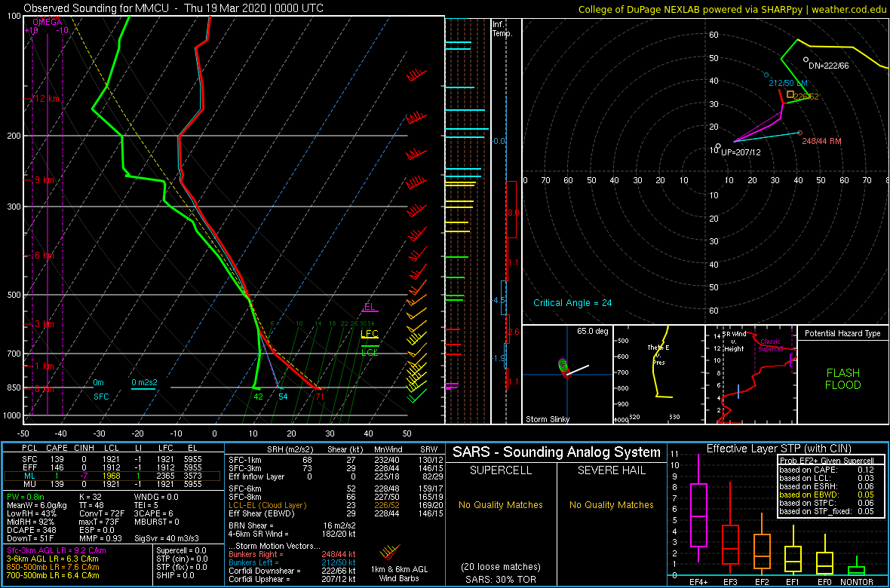Click the Bunkers right-mover marker '248/44 RM'
The width and height of the screenshot is (890, 588).
[821, 140]
